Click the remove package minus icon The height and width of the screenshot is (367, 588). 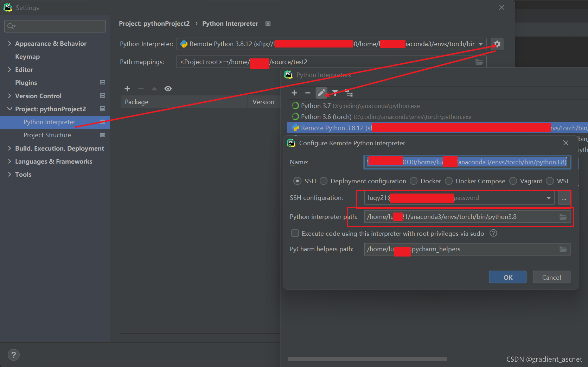(x=141, y=89)
